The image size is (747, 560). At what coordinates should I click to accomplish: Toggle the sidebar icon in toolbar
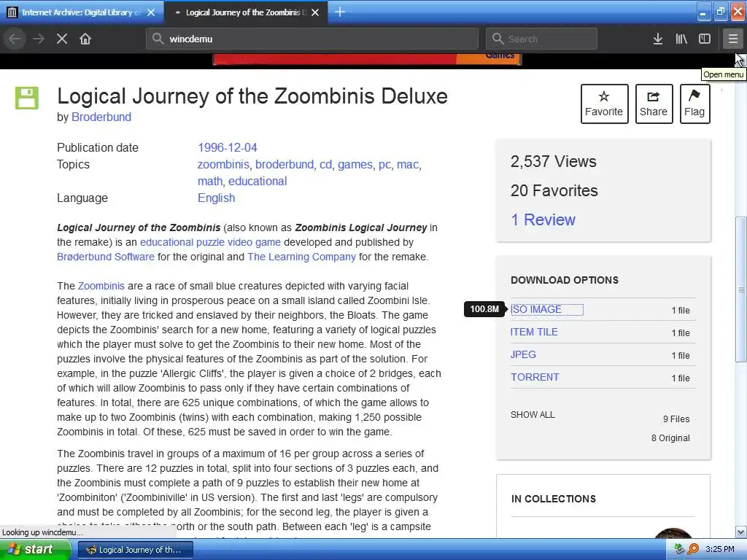click(x=705, y=39)
